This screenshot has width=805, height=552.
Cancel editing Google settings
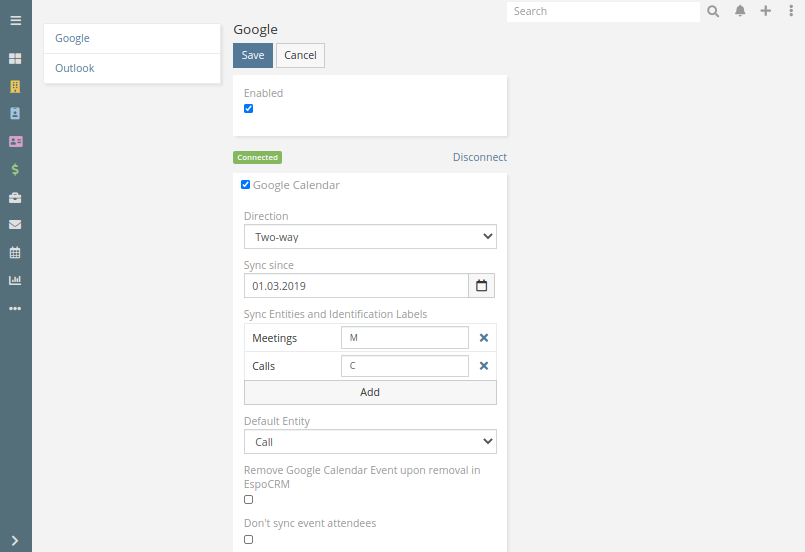pos(300,55)
